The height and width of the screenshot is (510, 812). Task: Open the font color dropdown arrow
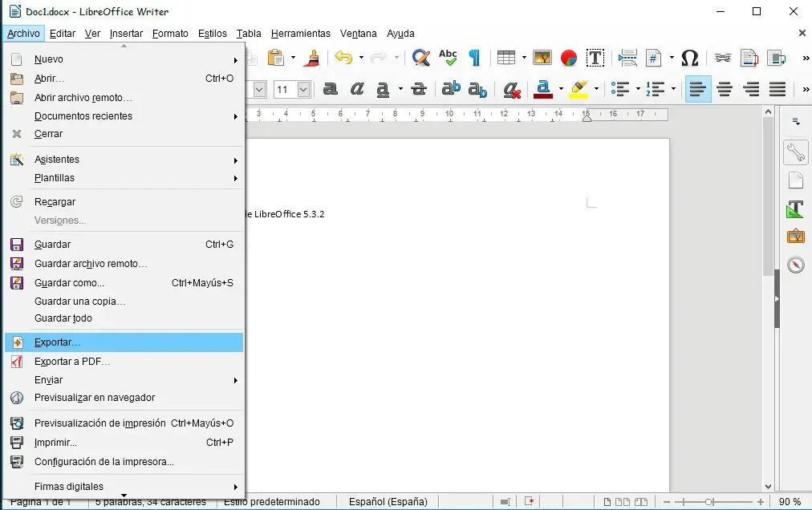(x=561, y=89)
